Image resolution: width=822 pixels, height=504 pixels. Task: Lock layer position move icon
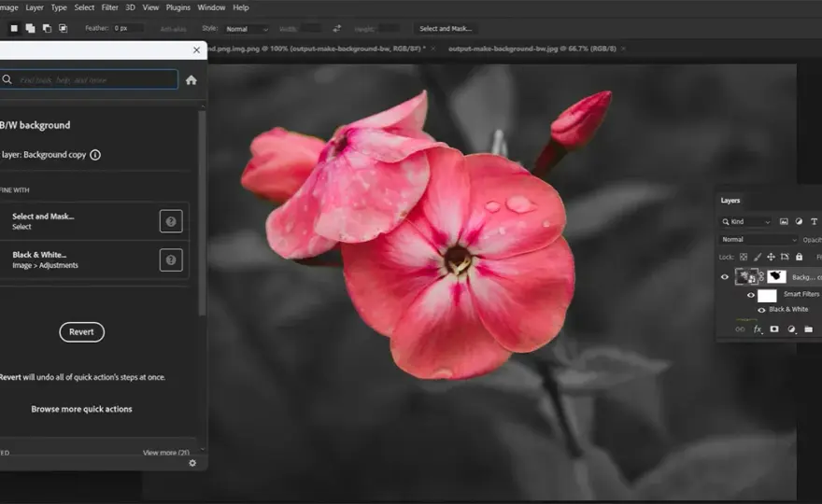(x=771, y=257)
